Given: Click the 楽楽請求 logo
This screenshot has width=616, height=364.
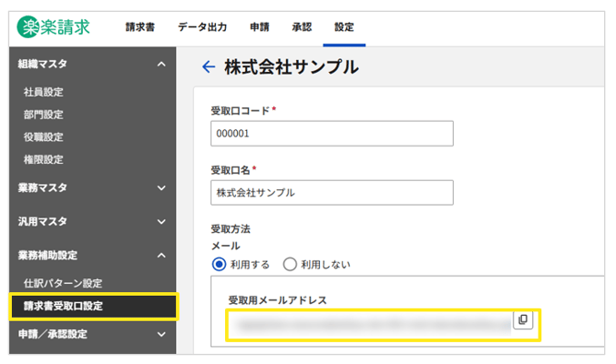Looking at the screenshot, I should 55,27.
